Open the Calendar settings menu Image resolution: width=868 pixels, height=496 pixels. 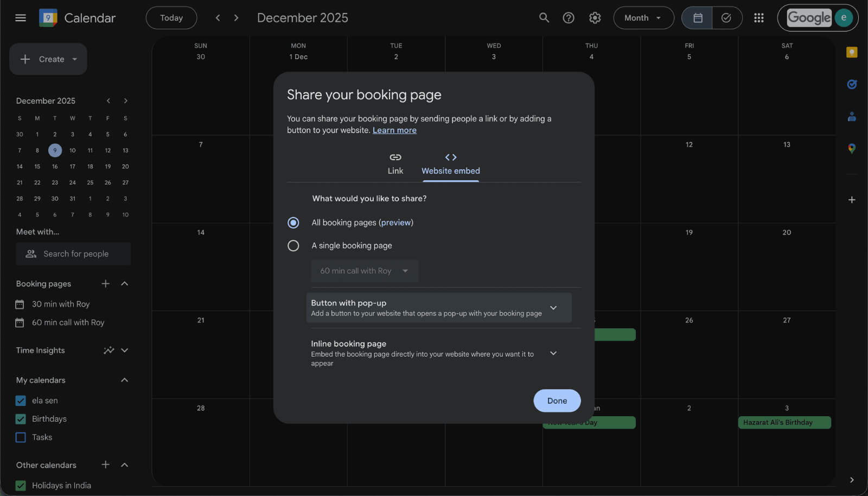pyautogui.click(x=595, y=17)
